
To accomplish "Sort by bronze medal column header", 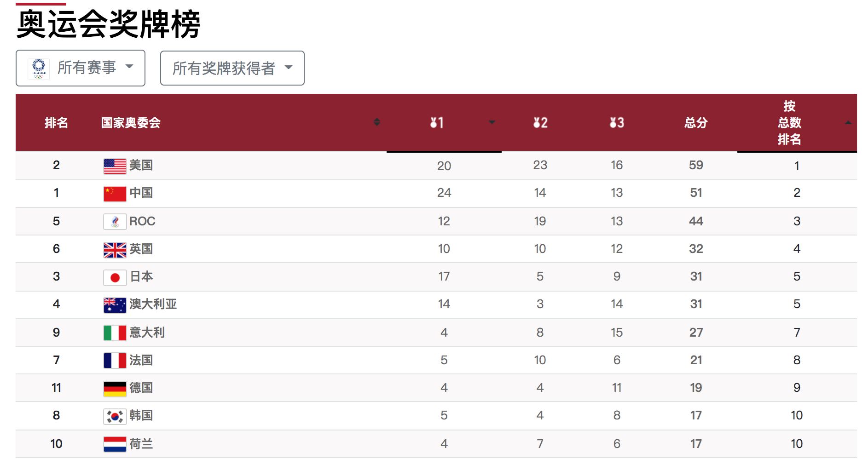I will pyautogui.click(x=616, y=123).
